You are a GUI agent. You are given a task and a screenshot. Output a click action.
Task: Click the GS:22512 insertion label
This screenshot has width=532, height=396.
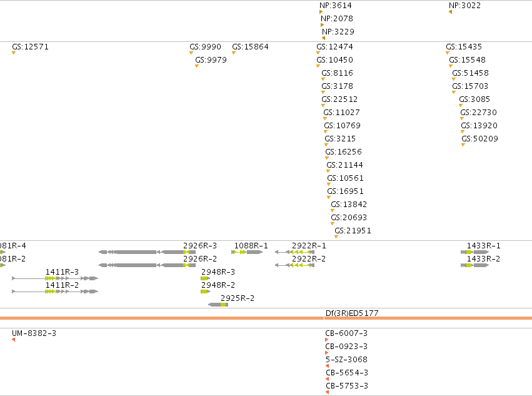tap(339, 99)
